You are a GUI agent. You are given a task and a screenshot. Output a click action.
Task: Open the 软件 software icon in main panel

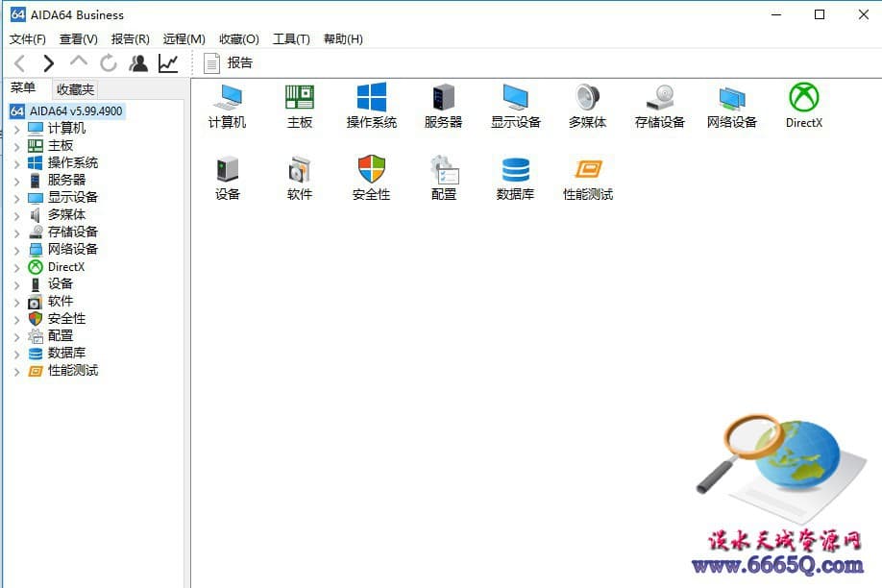coord(299,178)
